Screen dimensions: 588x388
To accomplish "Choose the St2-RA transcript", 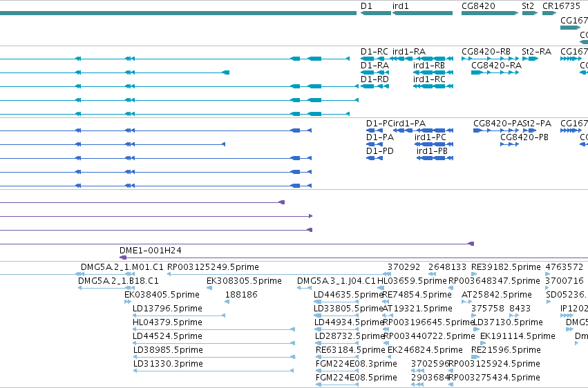I will pyautogui.click(x=530, y=59).
